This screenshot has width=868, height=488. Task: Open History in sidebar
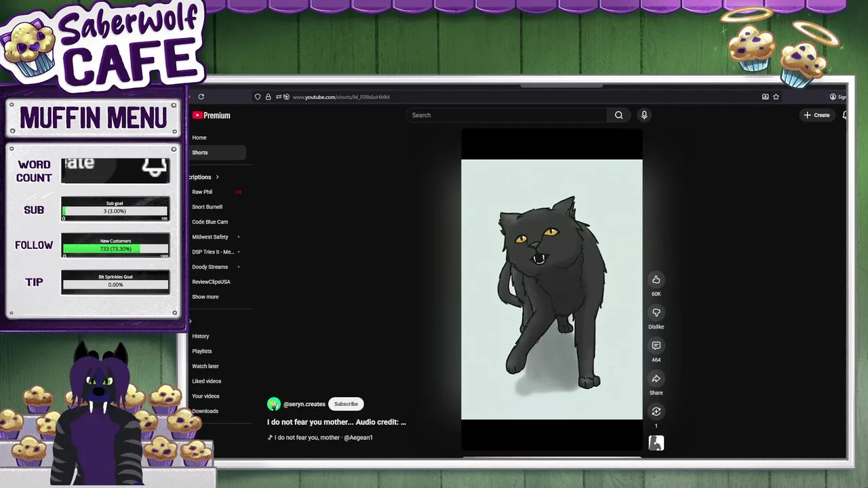[x=200, y=336]
